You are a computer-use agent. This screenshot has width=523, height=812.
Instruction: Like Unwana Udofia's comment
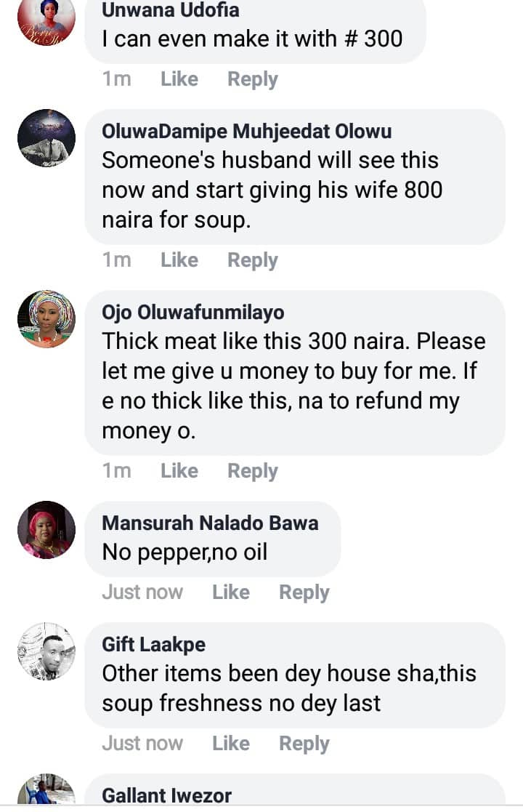click(x=179, y=79)
